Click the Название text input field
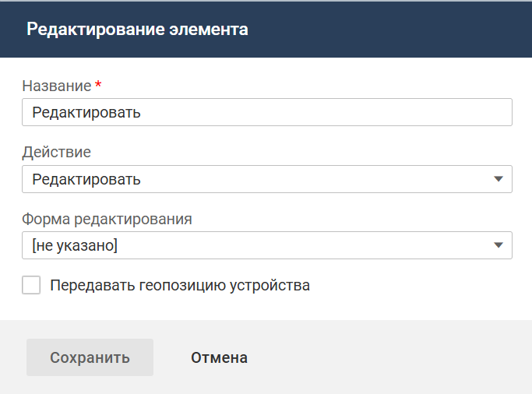 pyautogui.click(x=266, y=112)
